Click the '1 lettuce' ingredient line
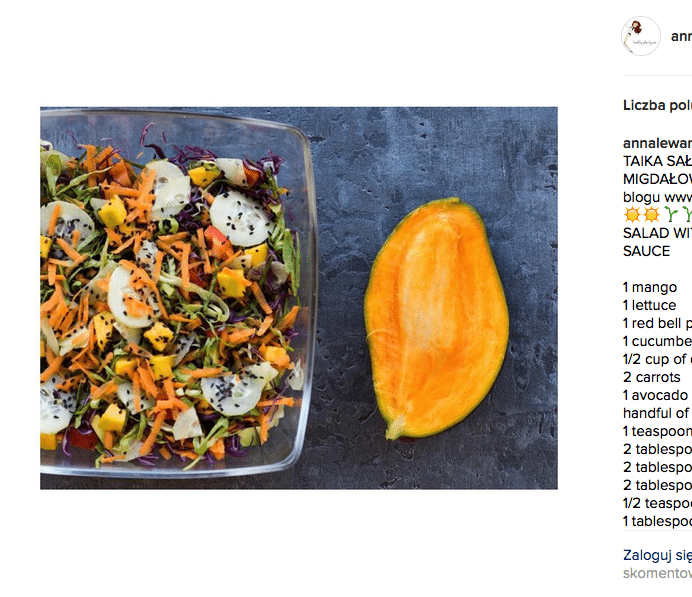The image size is (692, 597). tap(649, 305)
